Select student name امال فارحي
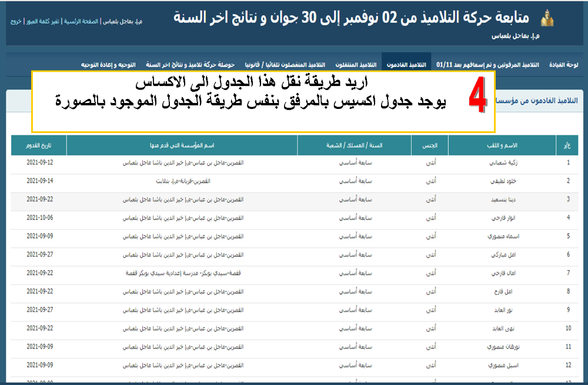 click(503, 273)
